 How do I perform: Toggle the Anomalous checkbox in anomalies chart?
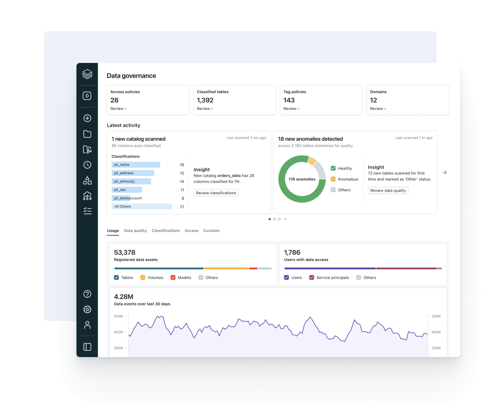point(333,179)
